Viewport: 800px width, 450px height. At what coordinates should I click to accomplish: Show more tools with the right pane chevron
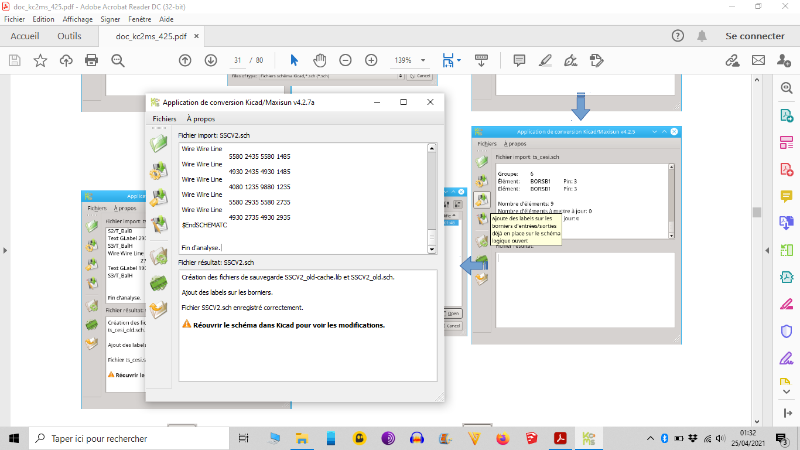(x=786, y=392)
